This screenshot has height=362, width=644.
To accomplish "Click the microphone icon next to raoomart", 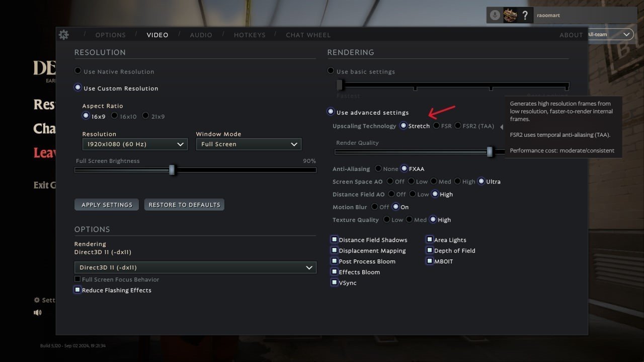I will coord(495,15).
